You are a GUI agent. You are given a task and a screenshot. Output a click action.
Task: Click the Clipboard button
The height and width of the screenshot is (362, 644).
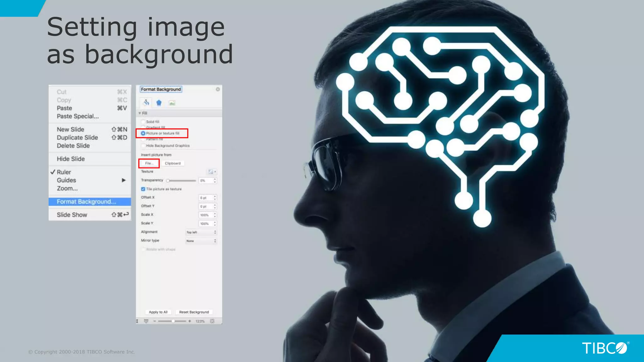173,163
